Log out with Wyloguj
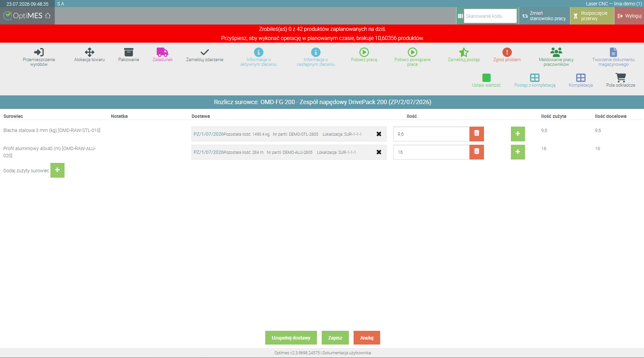This screenshot has height=358, width=644. click(x=629, y=16)
